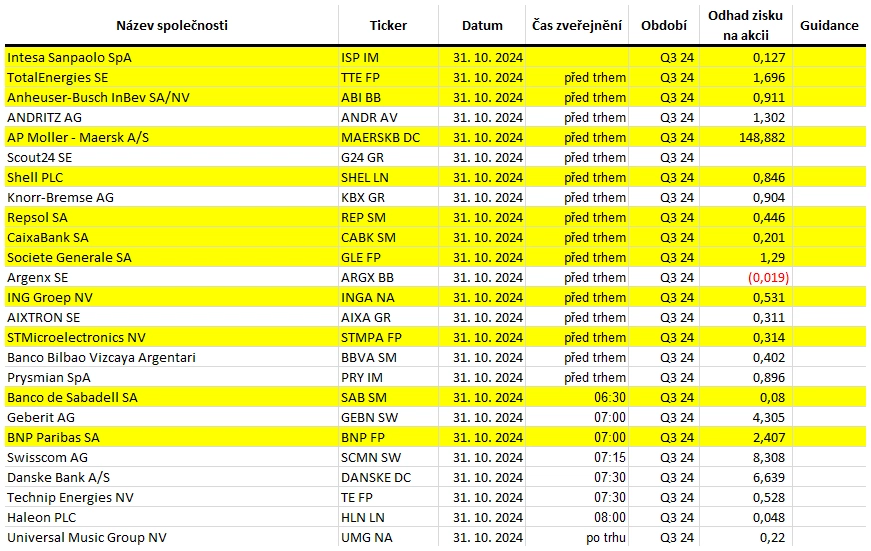
Task: Click the Čas zveřejnění header cell
Action: tap(577, 26)
